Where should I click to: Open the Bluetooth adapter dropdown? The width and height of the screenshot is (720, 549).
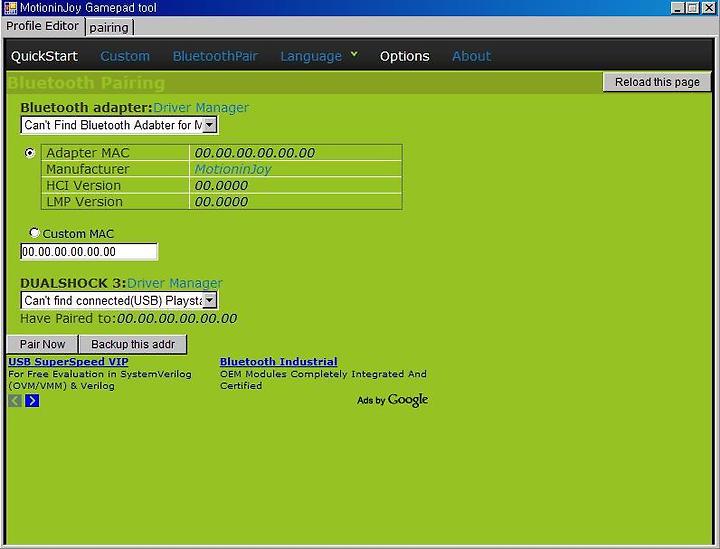pos(119,125)
